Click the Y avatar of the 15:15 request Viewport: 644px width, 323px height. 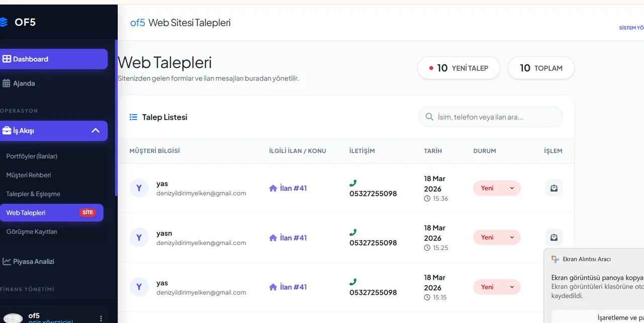tap(139, 287)
